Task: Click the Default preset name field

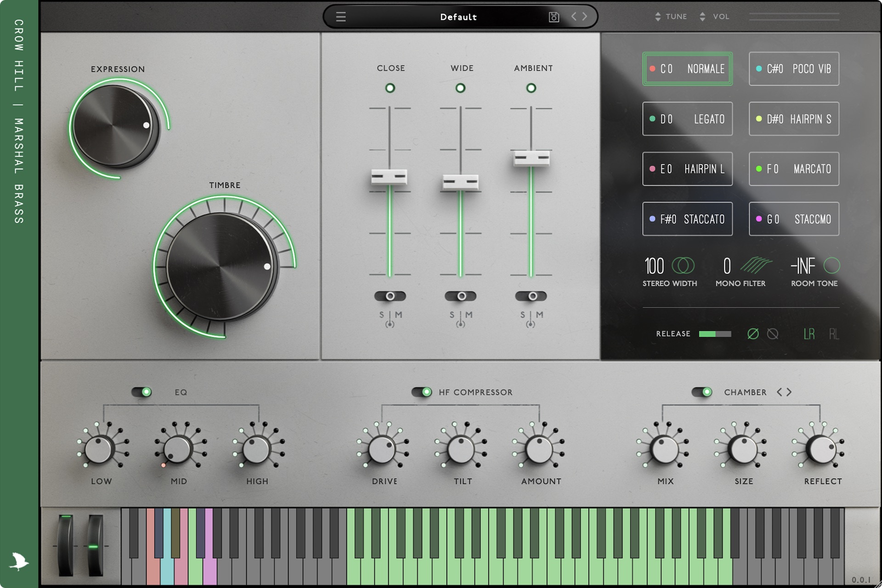Action: tap(458, 17)
